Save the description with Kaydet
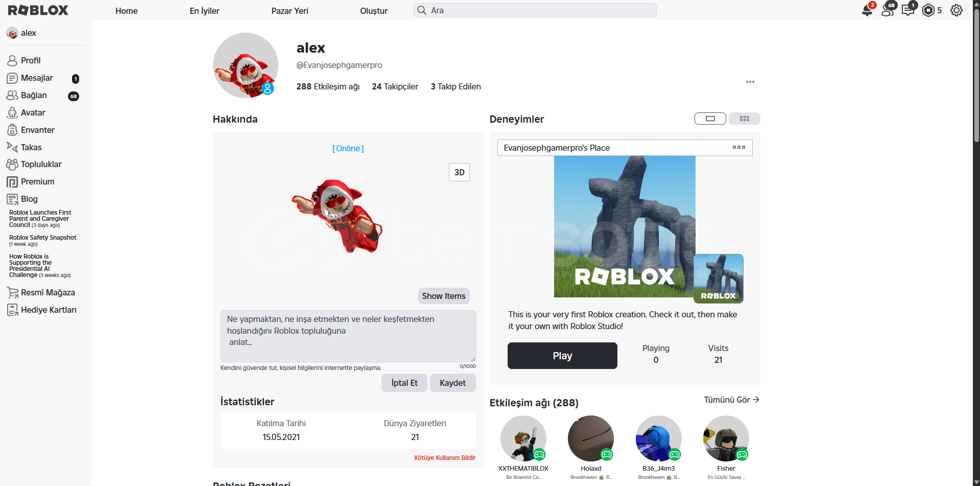The width and height of the screenshot is (980, 486). click(x=452, y=383)
